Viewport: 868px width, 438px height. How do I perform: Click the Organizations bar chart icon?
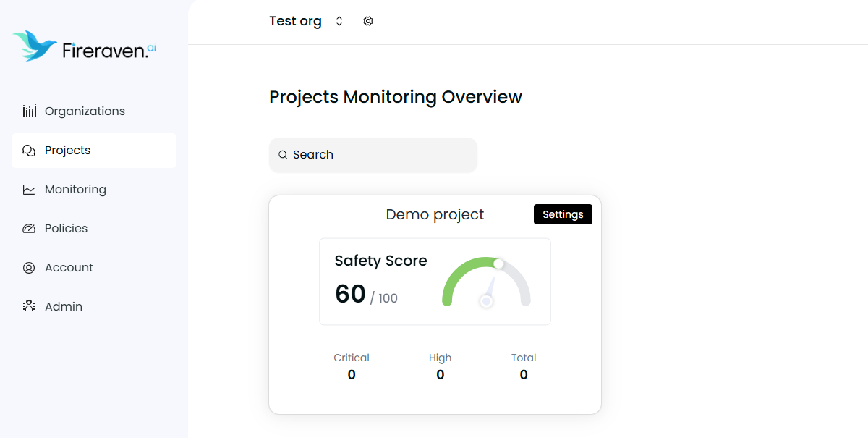tap(29, 111)
